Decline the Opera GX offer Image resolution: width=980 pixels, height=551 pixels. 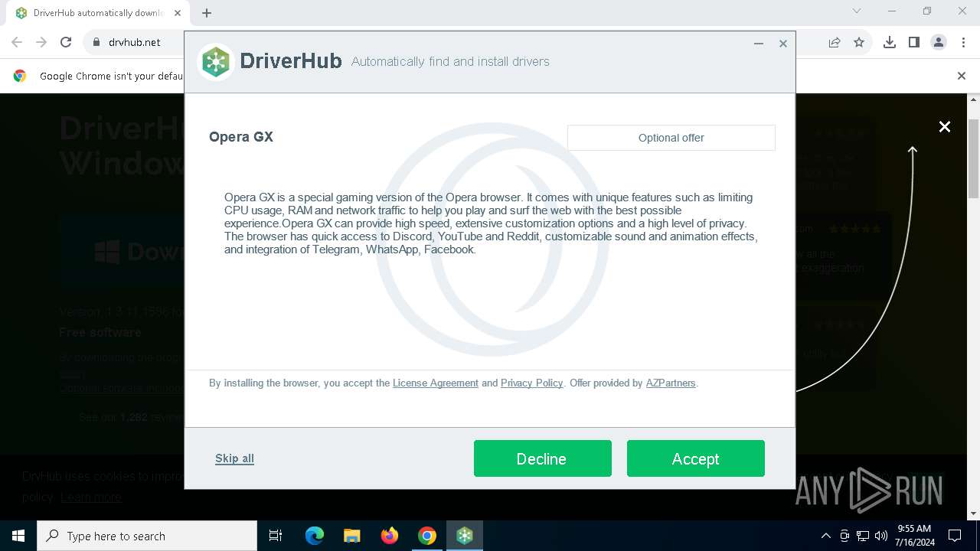pyautogui.click(x=542, y=458)
